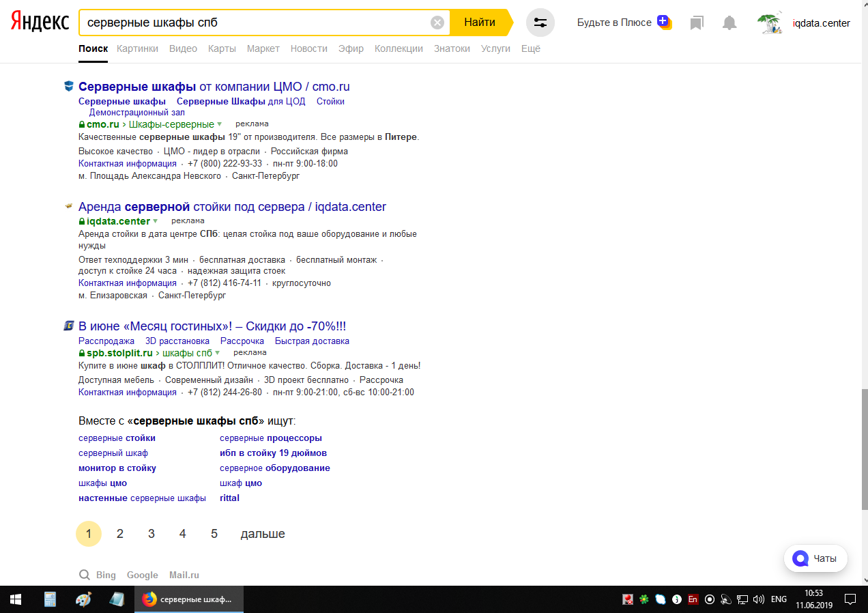Open the Новости tab
This screenshot has width=868, height=613.
point(309,48)
